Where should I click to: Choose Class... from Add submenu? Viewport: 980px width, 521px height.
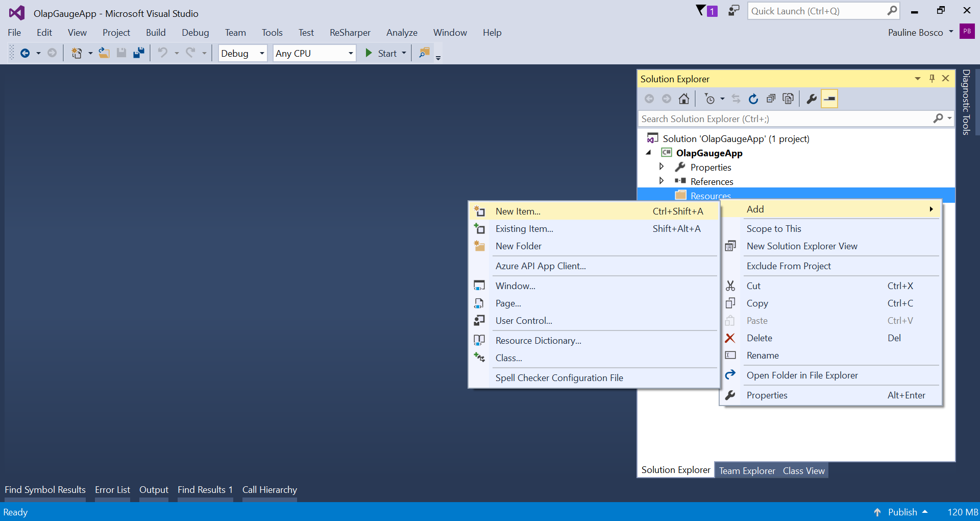(594, 358)
